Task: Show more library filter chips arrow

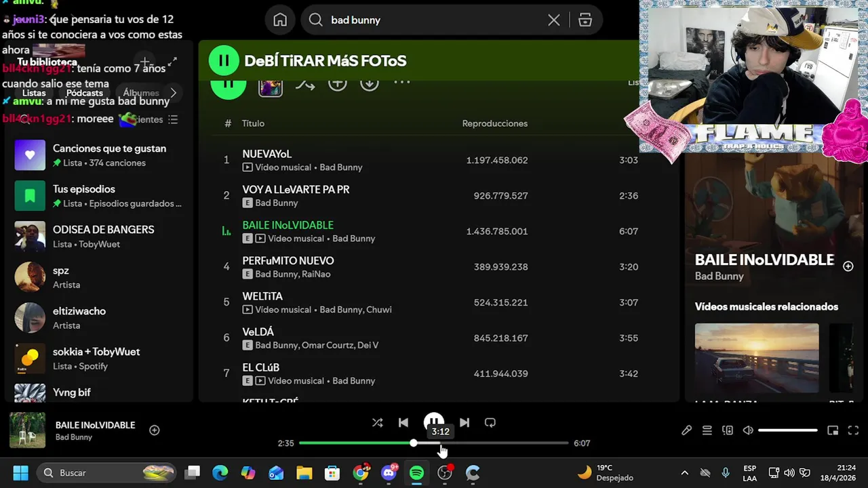Action: coord(174,93)
